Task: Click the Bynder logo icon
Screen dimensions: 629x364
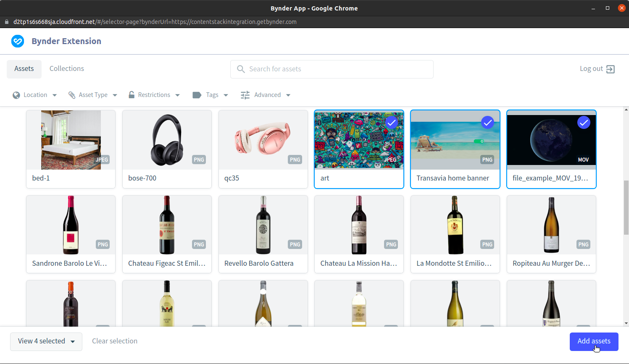Action: pos(18,41)
